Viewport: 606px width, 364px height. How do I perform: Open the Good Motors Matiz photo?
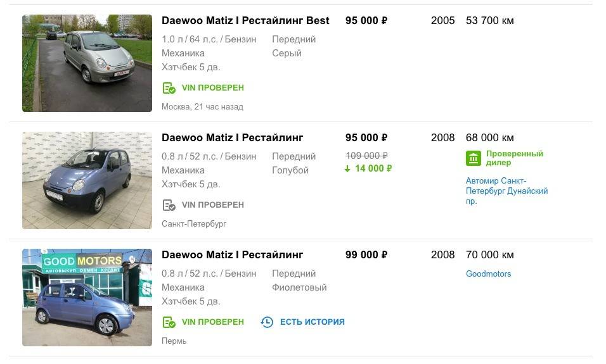(x=87, y=298)
